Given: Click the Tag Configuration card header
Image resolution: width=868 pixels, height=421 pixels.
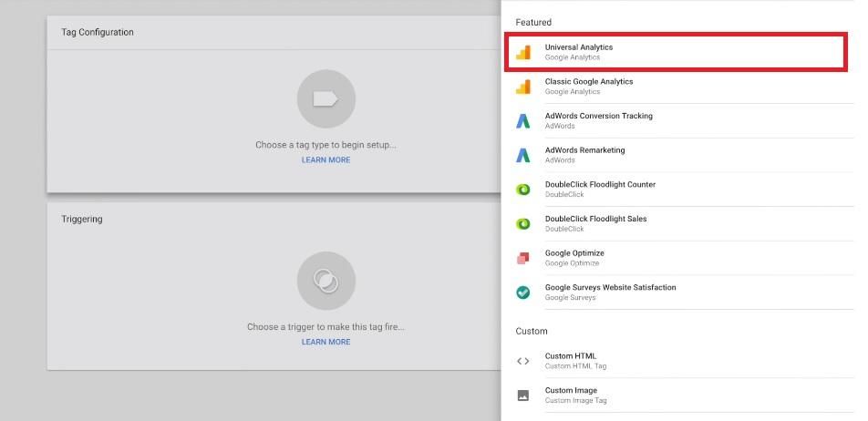Looking at the screenshot, I should point(98,33).
